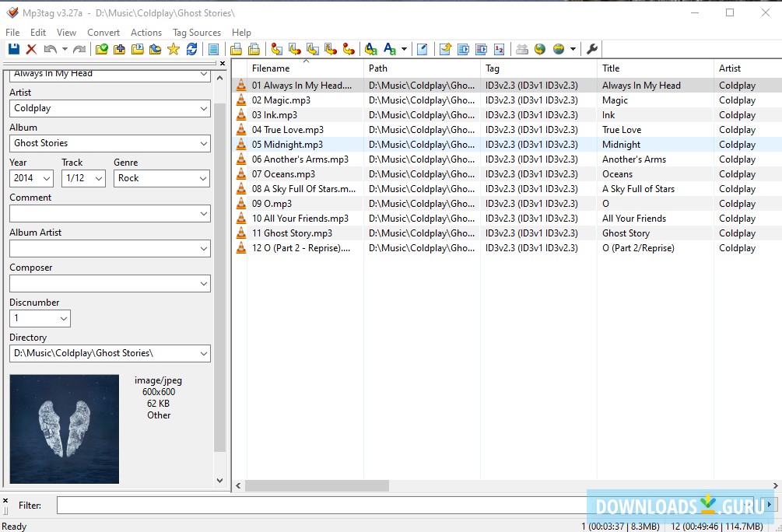Click the globe web sources icon
The width and height of the screenshot is (782, 532).
[x=540, y=48]
